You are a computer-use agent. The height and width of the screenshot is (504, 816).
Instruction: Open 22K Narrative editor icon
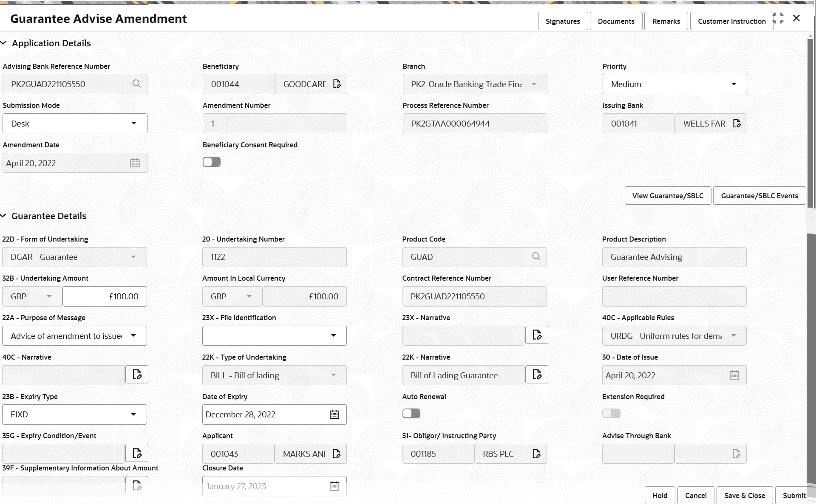tap(537, 374)
